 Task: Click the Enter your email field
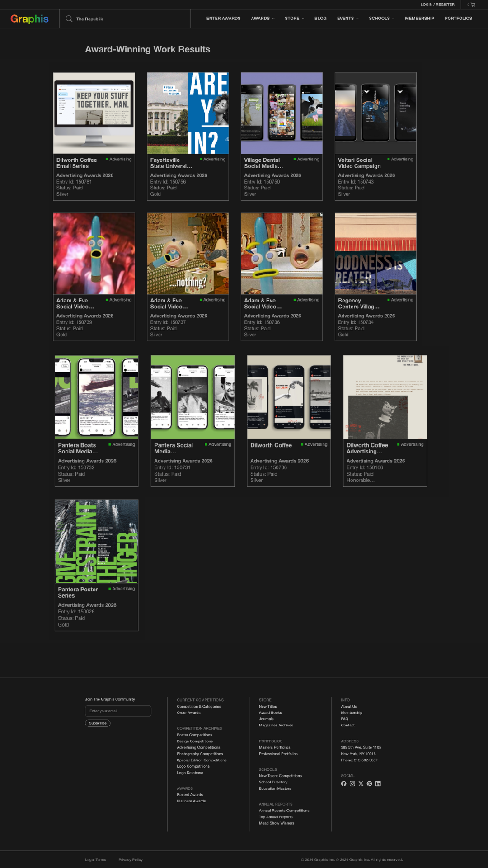118,711
